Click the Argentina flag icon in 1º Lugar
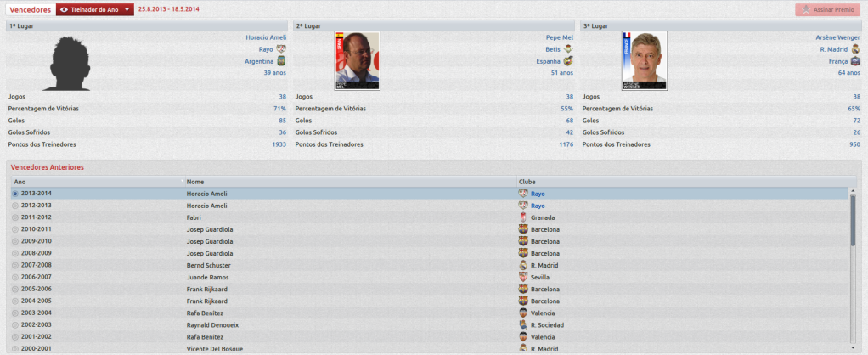This screenshot has width=868, height=355. click(x=281, y=61)
